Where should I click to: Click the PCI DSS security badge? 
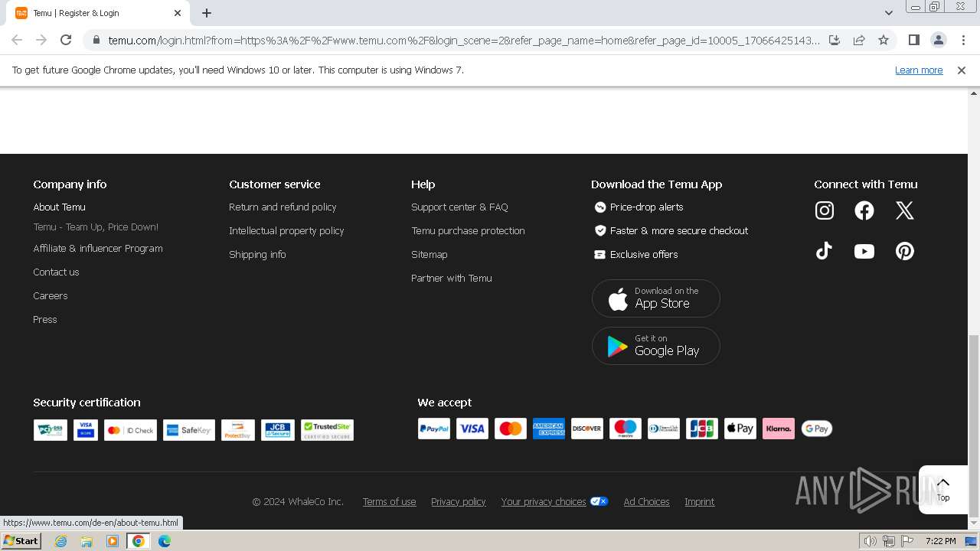pyautogui.click(x=51, y=430)
